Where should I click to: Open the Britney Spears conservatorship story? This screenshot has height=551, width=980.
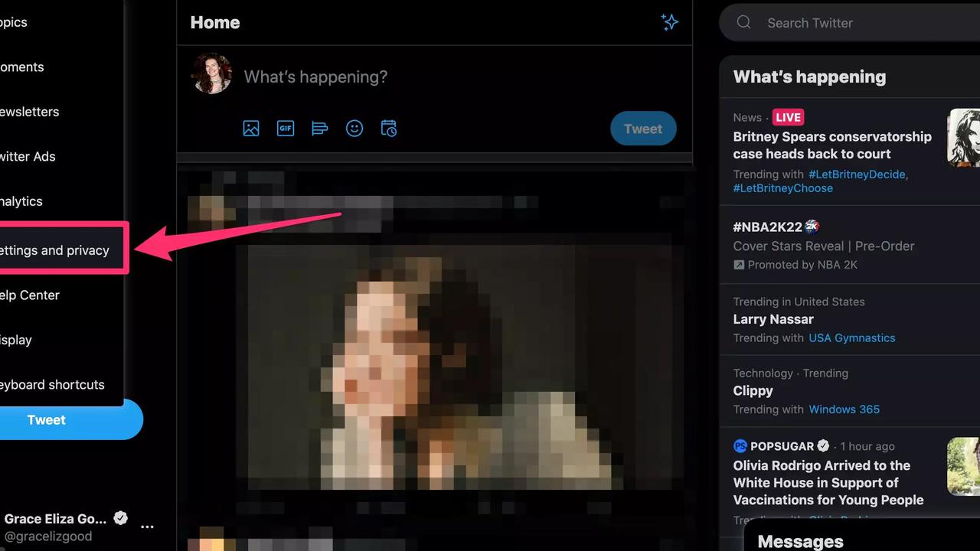[x=832, y=145]
